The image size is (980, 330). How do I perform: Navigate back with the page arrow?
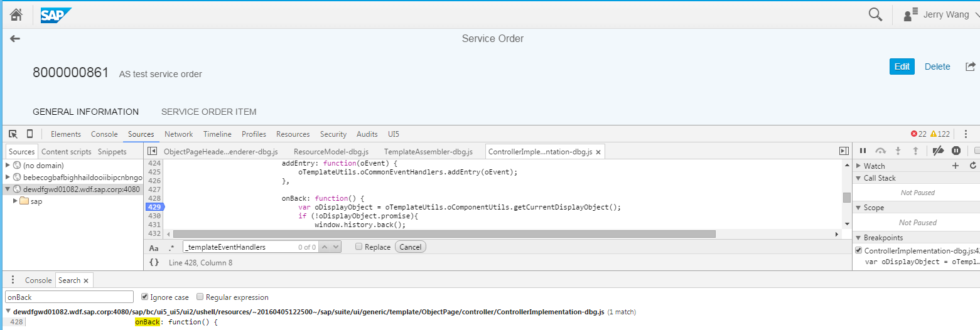15,39
